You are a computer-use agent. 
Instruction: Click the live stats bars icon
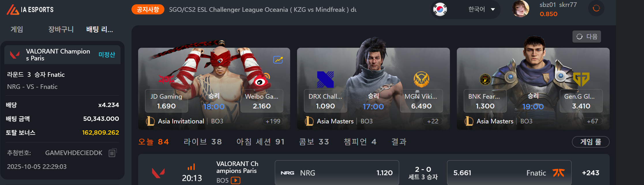191,167
